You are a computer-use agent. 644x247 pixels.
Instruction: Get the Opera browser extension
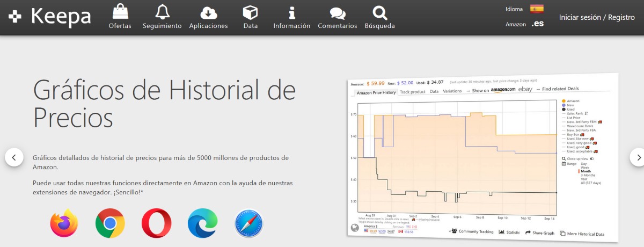pyautogui.click(x=157, y=223)
